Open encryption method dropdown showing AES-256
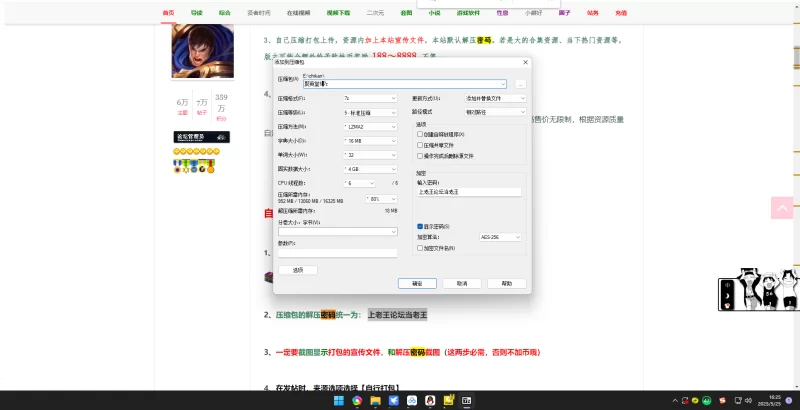The height and width of the screenshot is (410, 800). pos(501,237)
